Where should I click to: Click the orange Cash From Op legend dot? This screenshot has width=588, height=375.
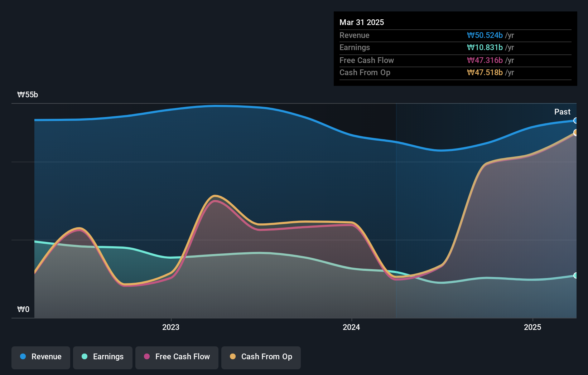(x=233, y=356)
